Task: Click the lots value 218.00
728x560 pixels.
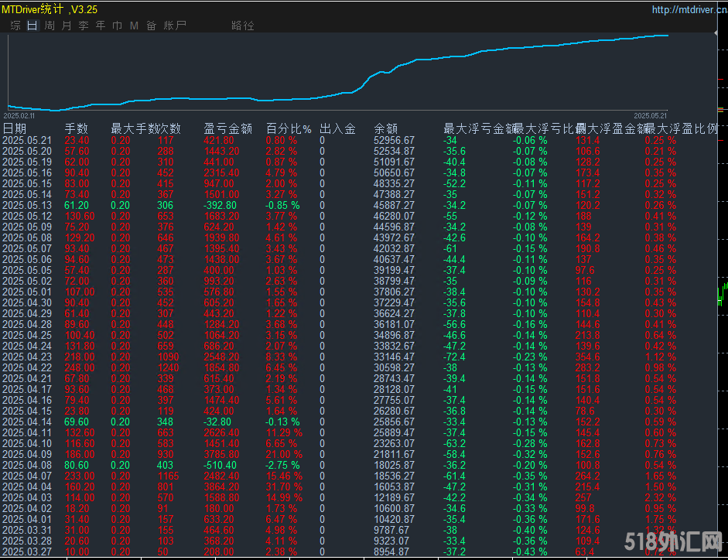Action: pyautogui.click(x=80, y=357)
